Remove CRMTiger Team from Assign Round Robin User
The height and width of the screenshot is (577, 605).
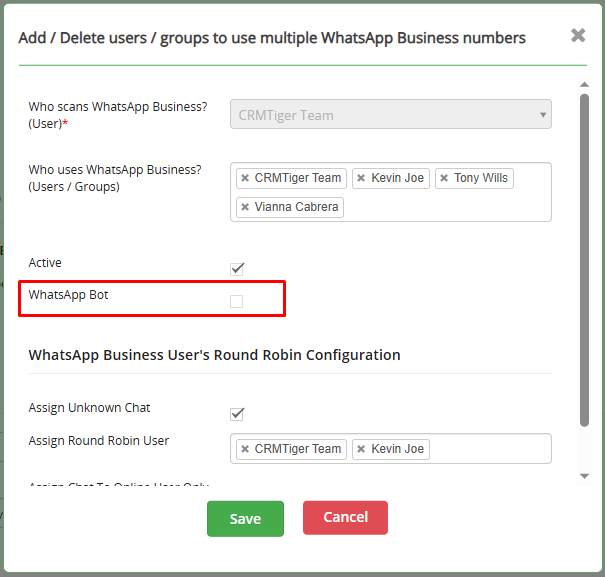coord(245,449)
